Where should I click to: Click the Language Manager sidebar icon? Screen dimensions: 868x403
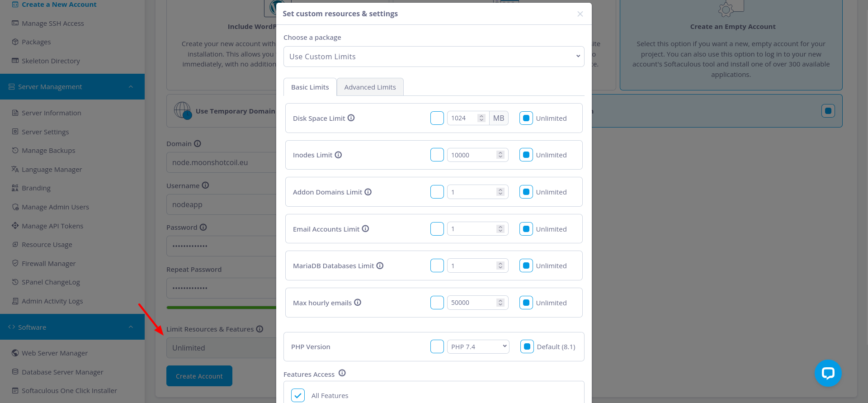(15, 169)
